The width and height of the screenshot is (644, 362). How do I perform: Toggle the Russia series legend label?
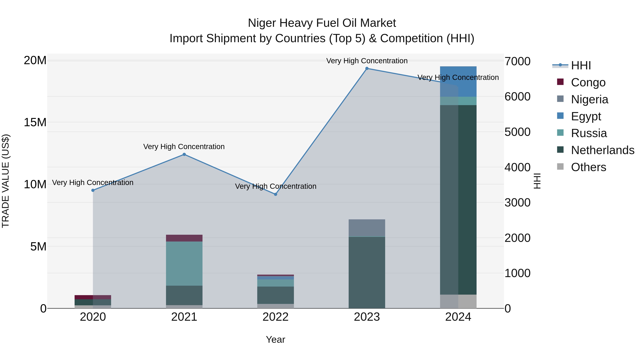589,133
